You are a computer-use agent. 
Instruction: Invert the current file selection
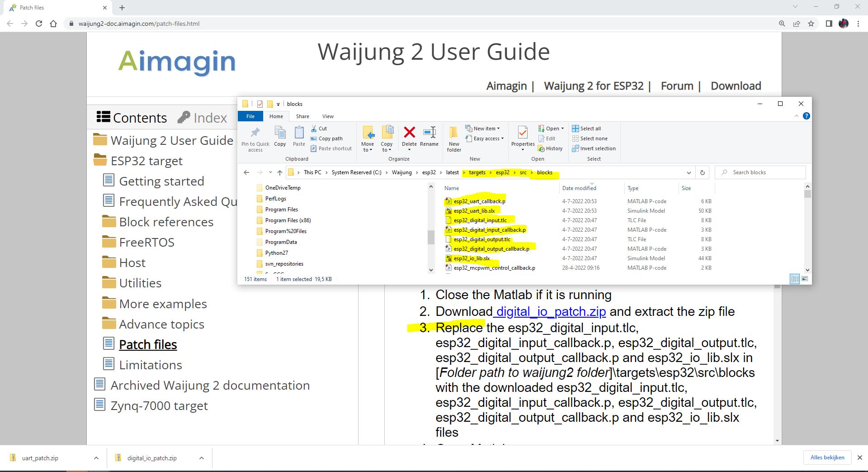(594, 148)
